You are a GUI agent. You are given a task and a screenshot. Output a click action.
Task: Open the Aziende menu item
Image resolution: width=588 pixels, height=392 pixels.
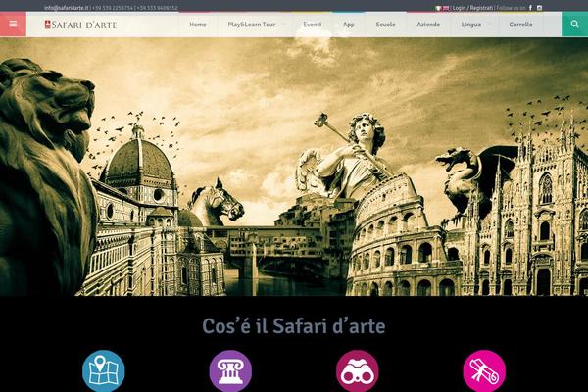click(428, 24)
